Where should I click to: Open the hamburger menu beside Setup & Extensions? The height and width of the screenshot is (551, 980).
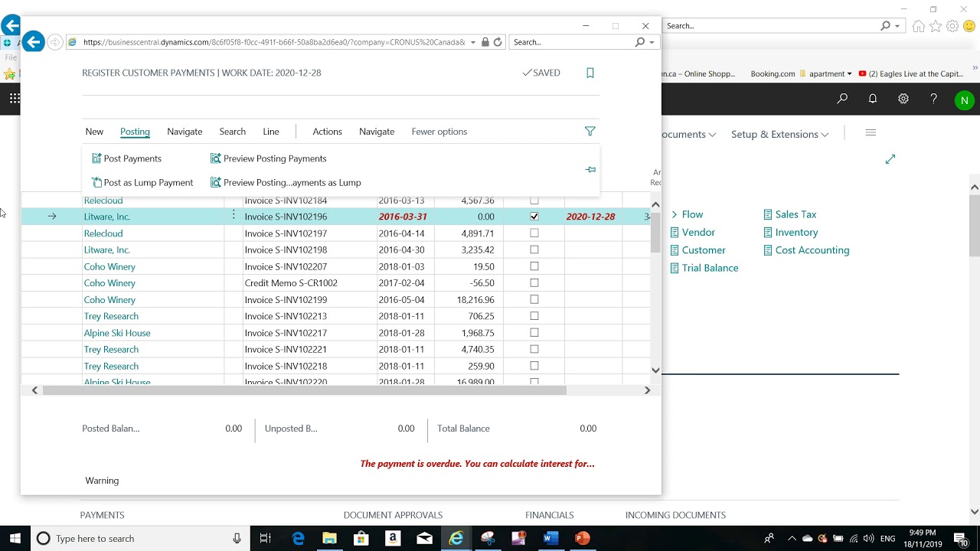click(871, 133)
